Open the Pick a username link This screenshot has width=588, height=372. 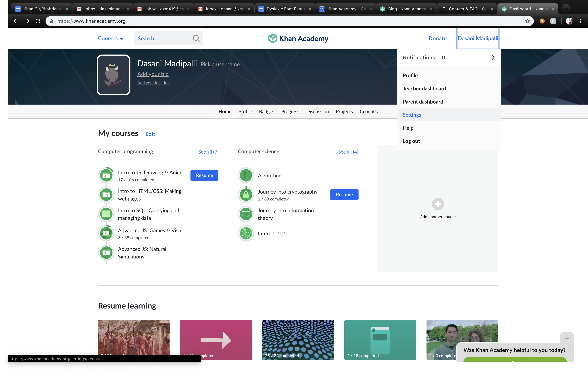click(x=220, y=64)
